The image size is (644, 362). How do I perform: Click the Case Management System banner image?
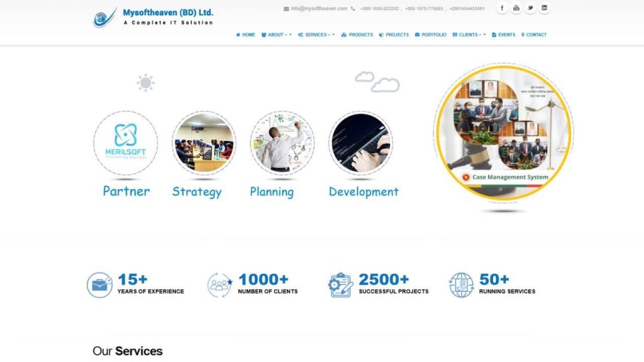(x=504, y=133)
